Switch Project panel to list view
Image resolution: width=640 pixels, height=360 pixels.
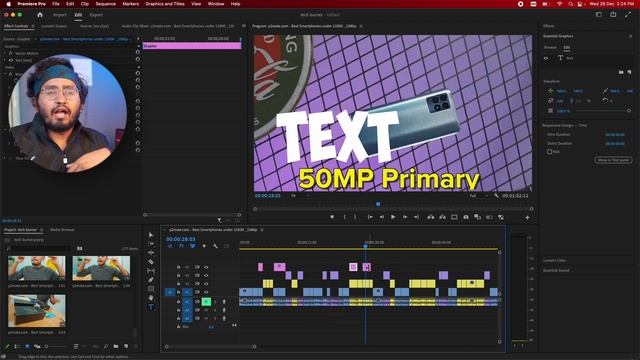pos(17,346)
